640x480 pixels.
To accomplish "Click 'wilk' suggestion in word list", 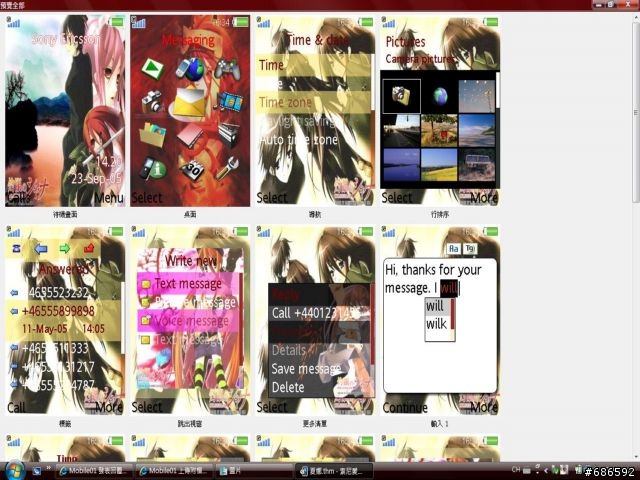I will (437, 324).
